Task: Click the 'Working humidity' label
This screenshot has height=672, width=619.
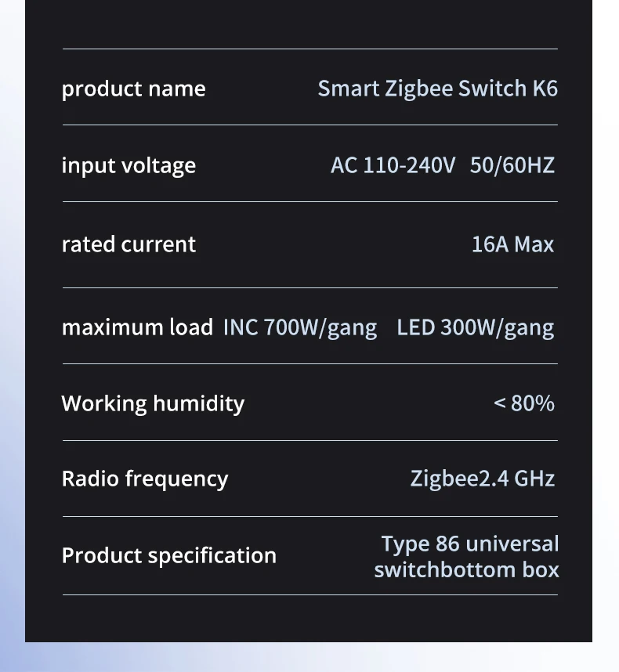Action: point(153,403)
